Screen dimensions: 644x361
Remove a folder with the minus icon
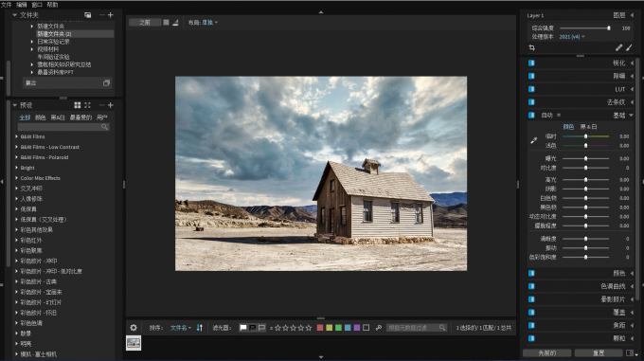[102, 15]
